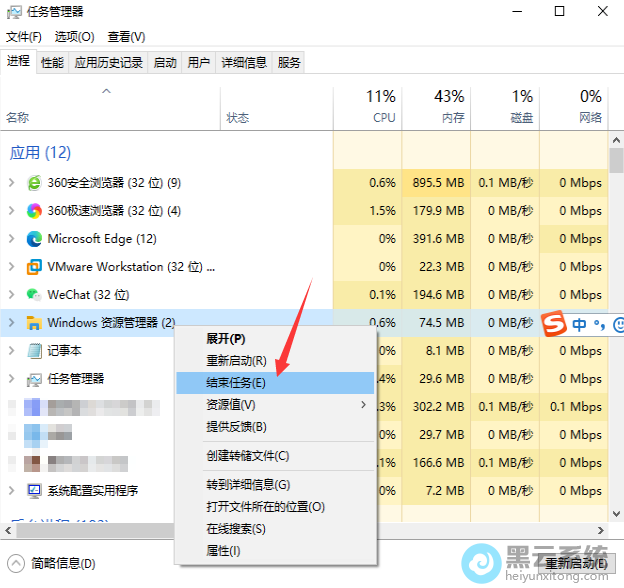Image resolution: width=624 pixels, height=588 pixels.
Task: Expand the 任务管理器 process entry
Action: pos(11,379)
